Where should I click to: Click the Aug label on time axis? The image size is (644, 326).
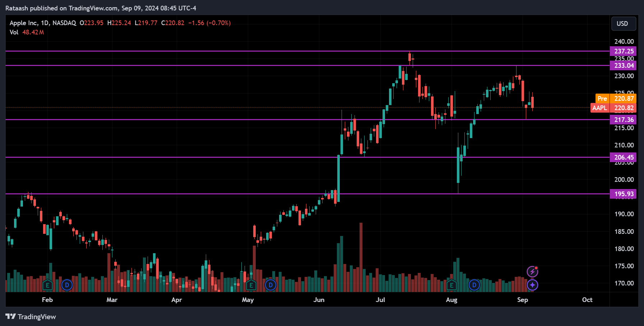coord(451,300)
